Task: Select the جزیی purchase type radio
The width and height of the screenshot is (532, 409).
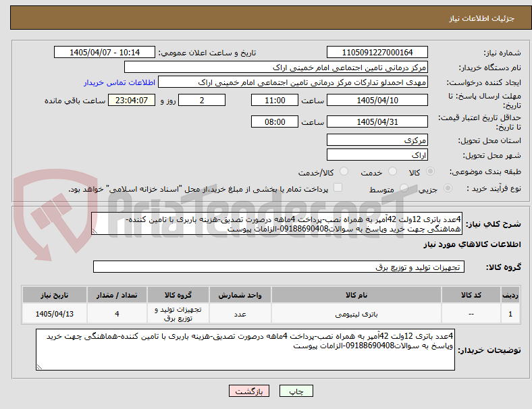Action: (448, 188)
